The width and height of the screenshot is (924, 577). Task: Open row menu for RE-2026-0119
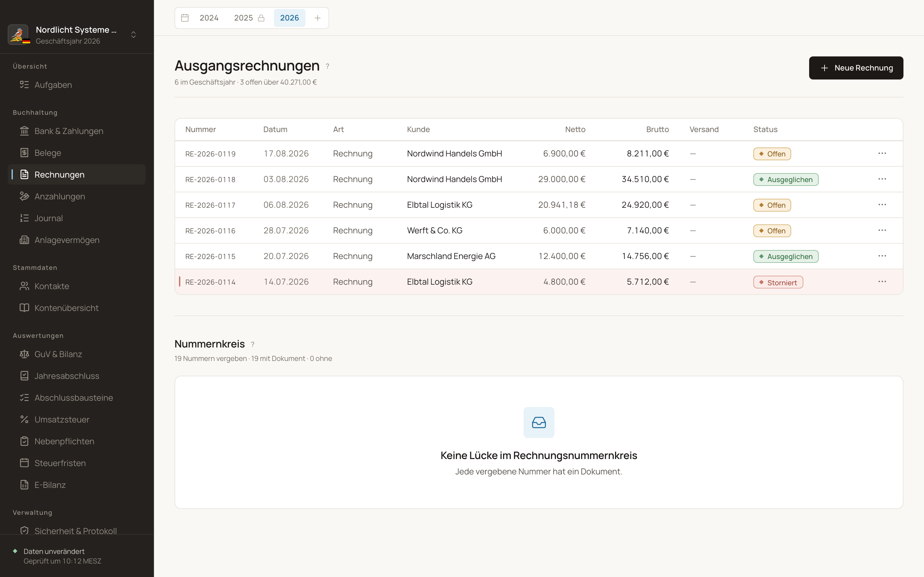[882, 154]
